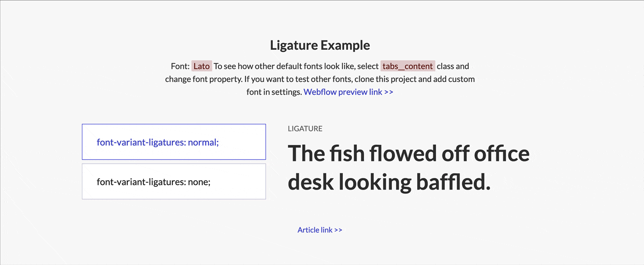Disable ligatures via the none setting box
The width and height of the screenshot is (644, 265).
point(173,181)
